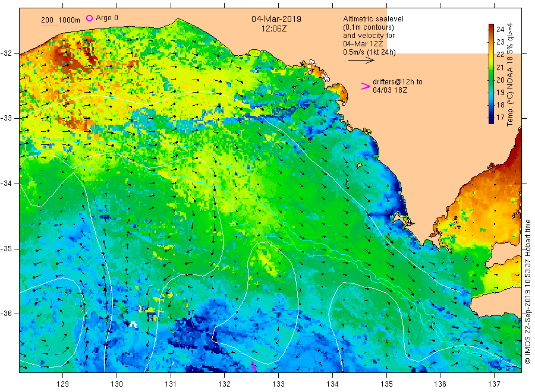Click the 131 longitude axis label
Screen dimensions: 535x392
(171, 384)
